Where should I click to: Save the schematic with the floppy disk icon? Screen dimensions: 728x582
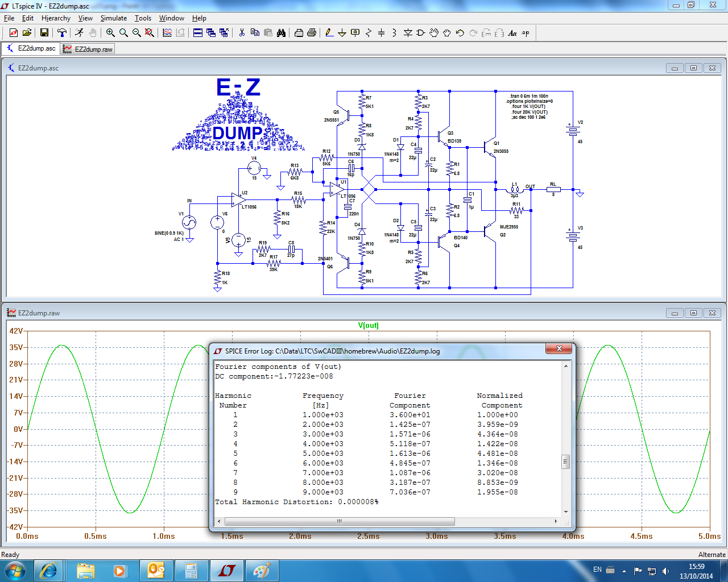44,33
